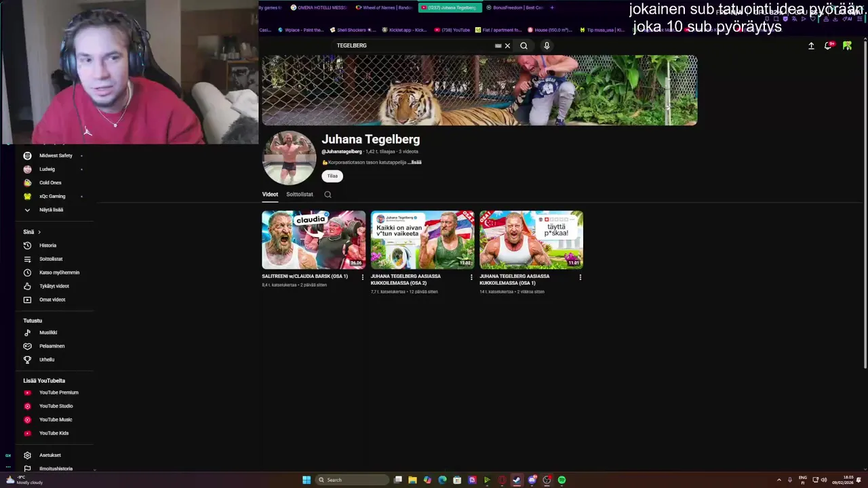868x488 pixels.
Task: Open the (738) YouTube bookmark
Action: [x=452, y=30]
